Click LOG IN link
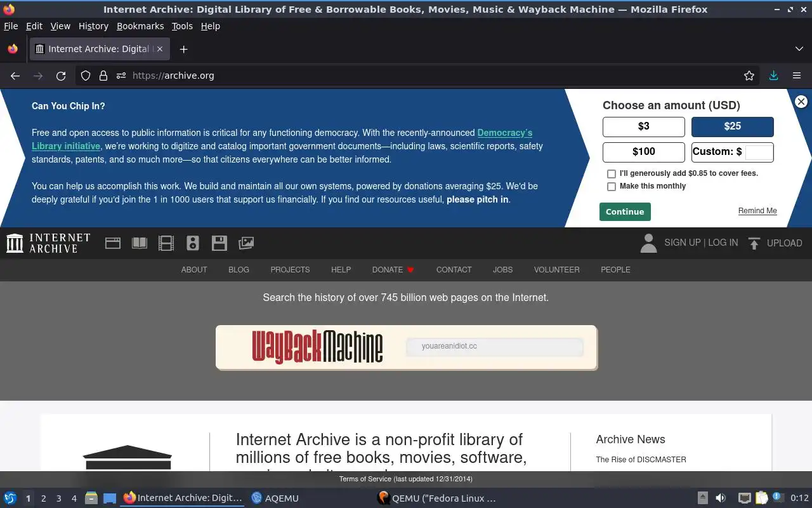 click(723, 243)
